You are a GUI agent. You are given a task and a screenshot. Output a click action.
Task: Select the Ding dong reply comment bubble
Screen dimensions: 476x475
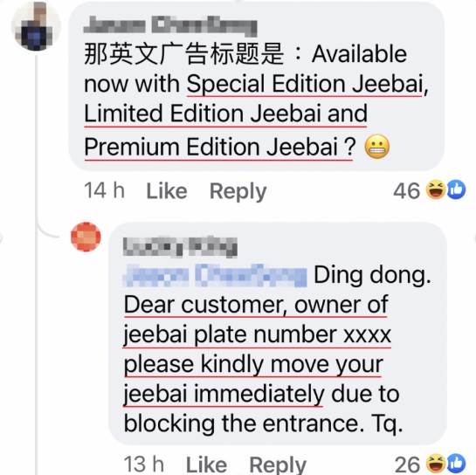(x=278, y=334)
